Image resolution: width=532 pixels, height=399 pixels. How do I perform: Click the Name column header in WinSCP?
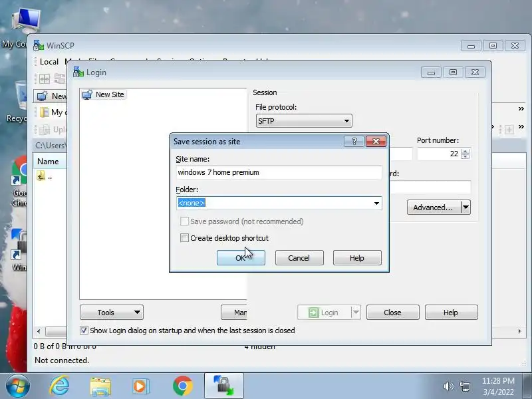click(48, 162)
